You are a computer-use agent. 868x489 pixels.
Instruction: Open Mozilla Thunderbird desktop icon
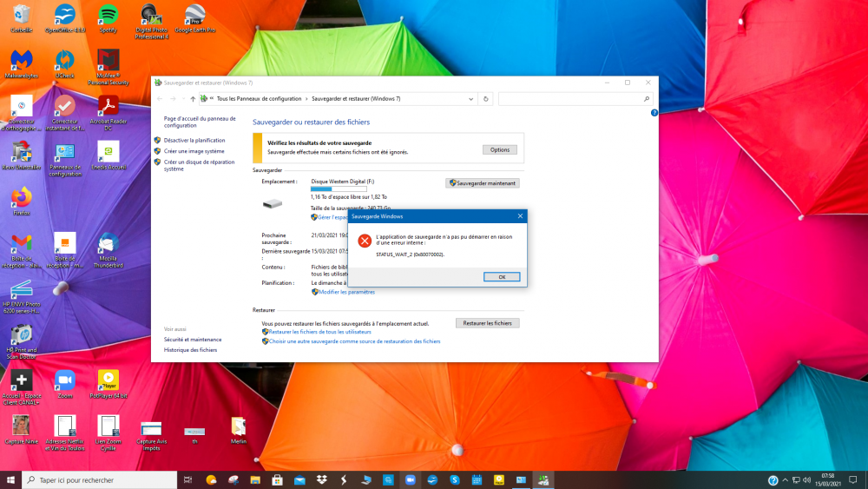[x=108, y=243]
